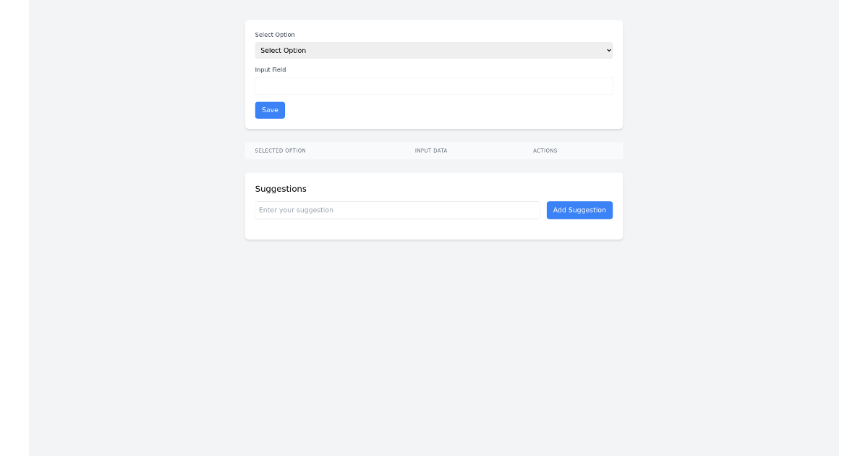Click the dropdown chevron arrow
The image size is (868, 456).
pyautogui.click(x=608, y=50)
